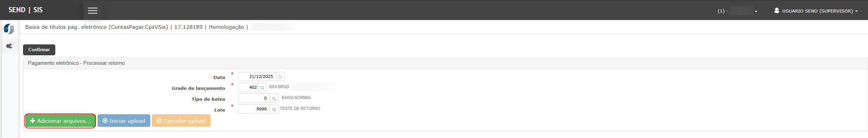This screenshot has width=868, height=138.
Task: Click the search magnifier next to Lote
Action: [x=274, y=109]
